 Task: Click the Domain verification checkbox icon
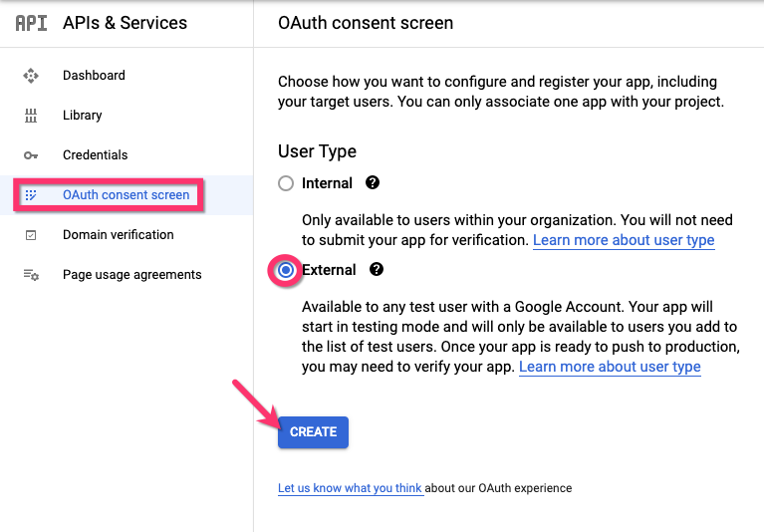tap(31, 235)
